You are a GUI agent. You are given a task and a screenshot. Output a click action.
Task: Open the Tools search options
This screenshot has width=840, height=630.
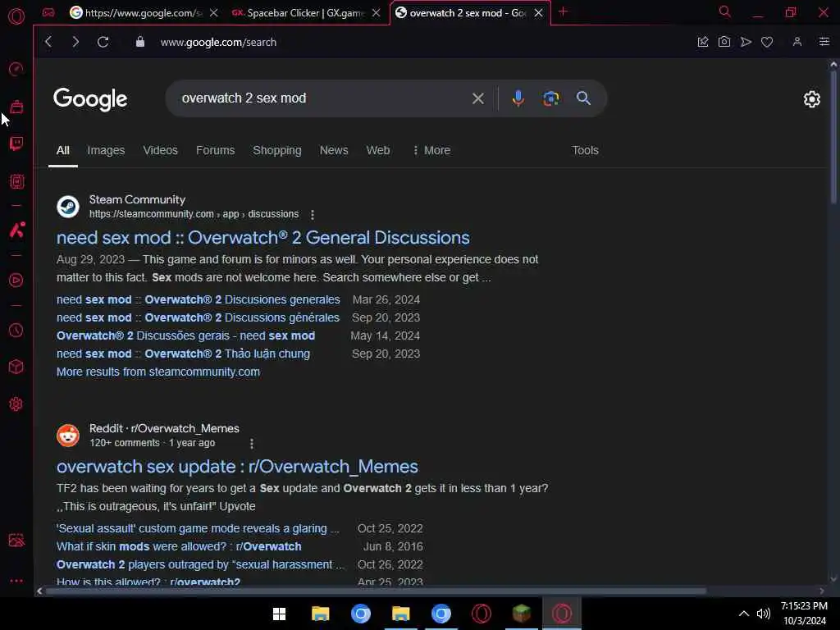pyautogui.click(x=585, y=151)
